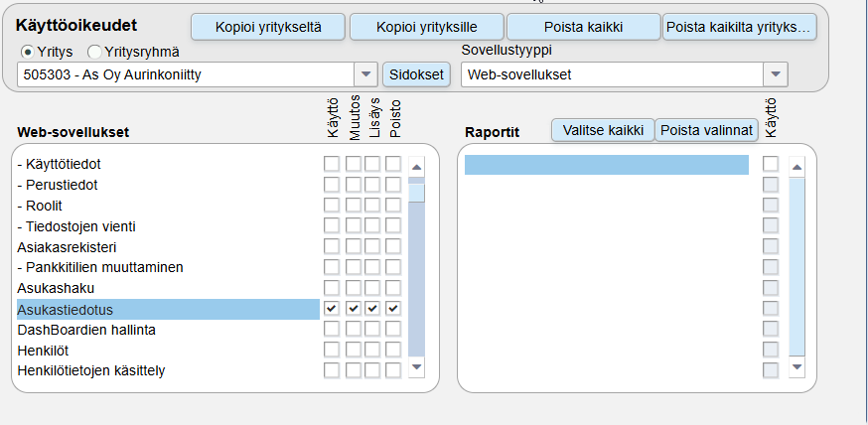The image size is (868, 425).
Task: Toggle Lisäys checkbox for - Roolit
Action: point(372,206)
